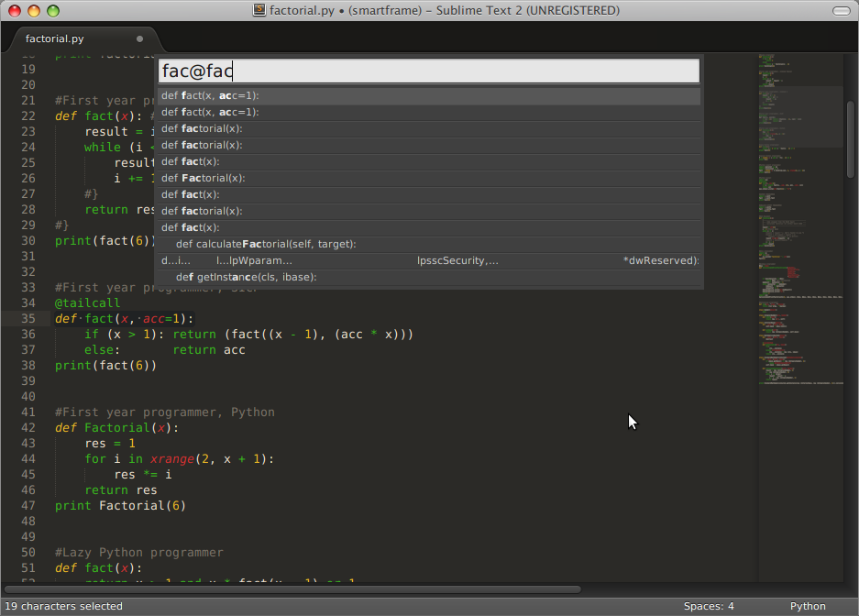Click the red close window button
This screenshot has width=859, height=616.
click(x=15, y=11)
